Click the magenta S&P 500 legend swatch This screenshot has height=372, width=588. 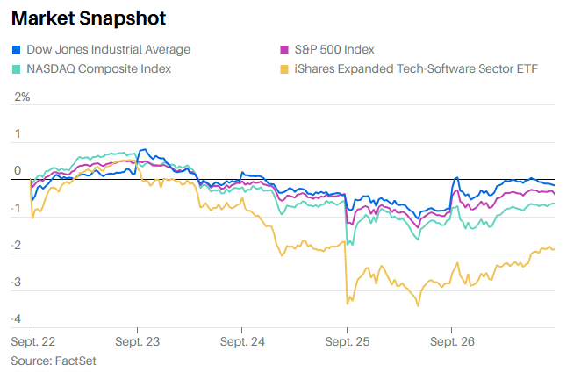point(283,50)
